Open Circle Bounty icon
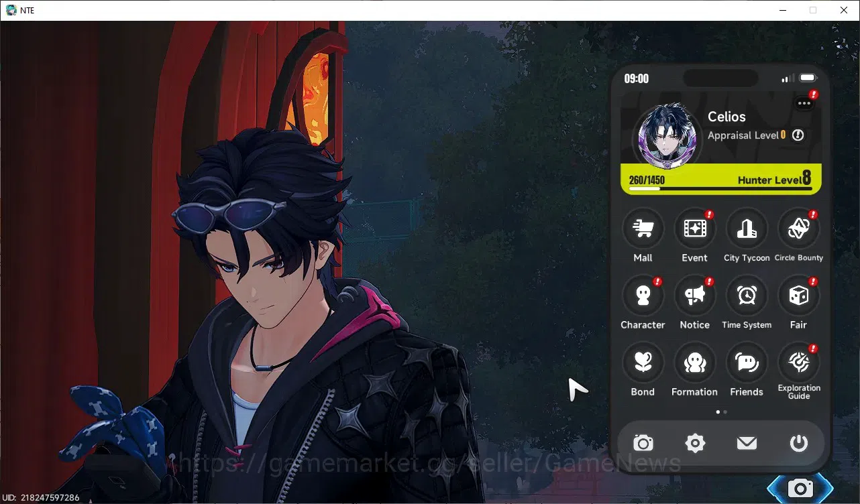This screenshot has width=860, height=504. point(798,229)
